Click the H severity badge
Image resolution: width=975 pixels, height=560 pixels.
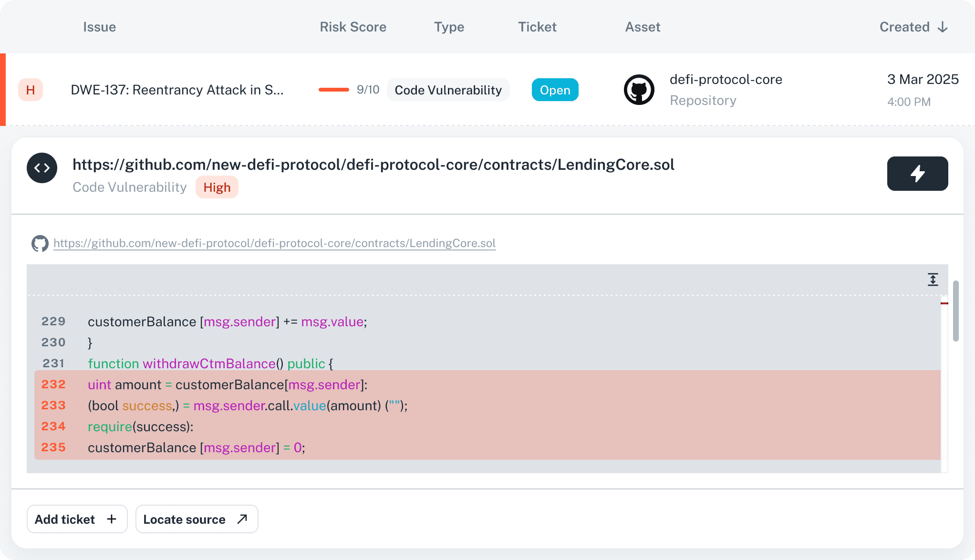tap(31, 90)
